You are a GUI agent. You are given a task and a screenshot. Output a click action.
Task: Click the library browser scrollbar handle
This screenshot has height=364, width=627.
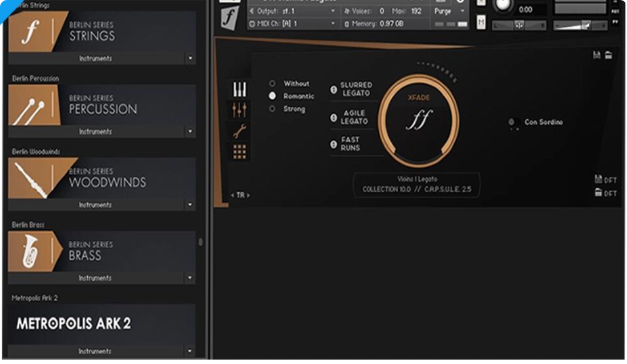pos(200,242)
